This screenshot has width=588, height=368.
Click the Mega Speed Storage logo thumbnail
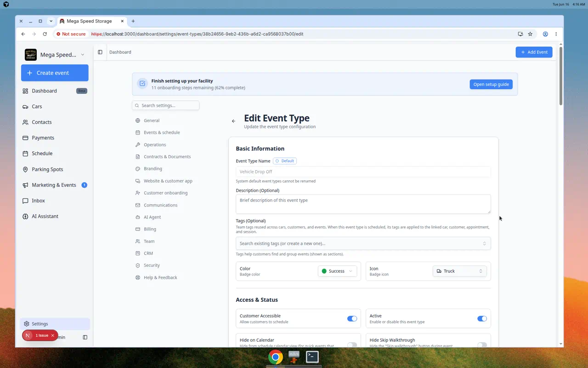click(x=31, y=55)
